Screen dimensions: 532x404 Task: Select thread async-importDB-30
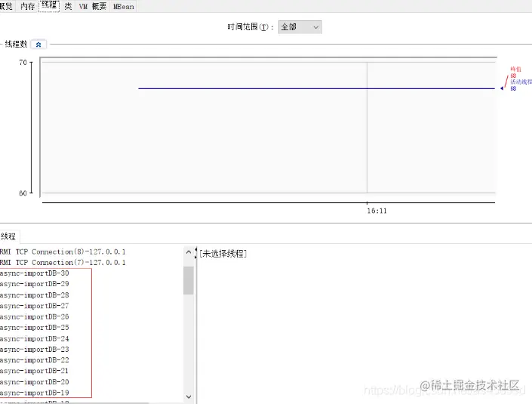(x=34, y=273)
